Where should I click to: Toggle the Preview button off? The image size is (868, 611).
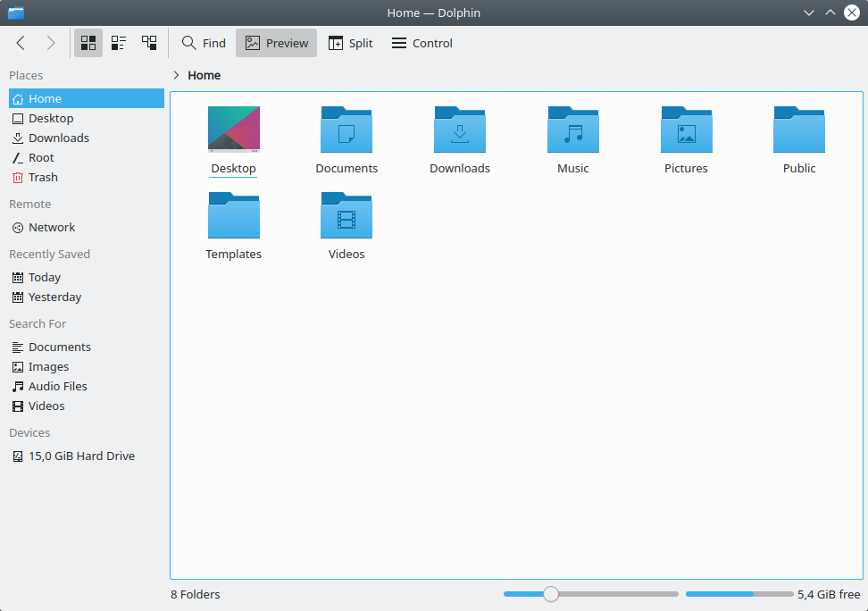[276, 43]
